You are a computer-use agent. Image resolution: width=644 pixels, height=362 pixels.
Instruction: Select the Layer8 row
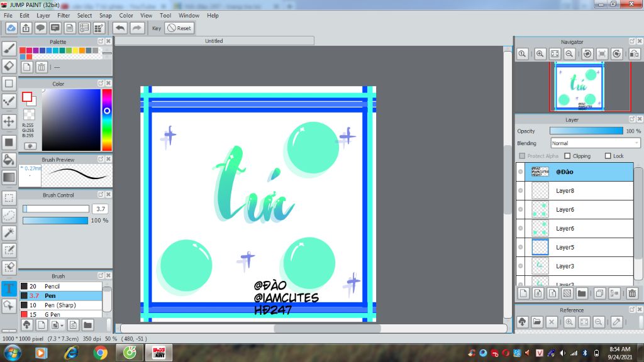(x=575, y=190)
